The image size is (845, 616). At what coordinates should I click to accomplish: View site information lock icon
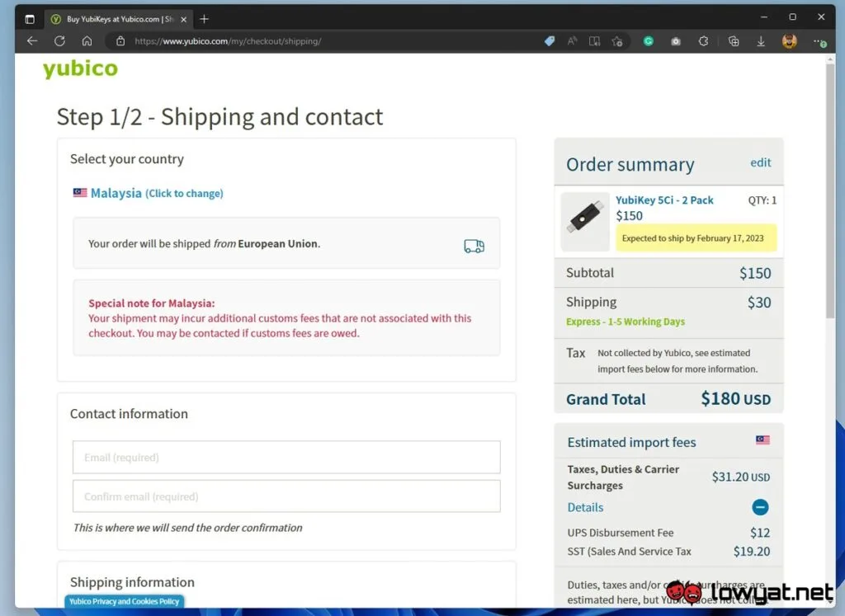(120, 41)
